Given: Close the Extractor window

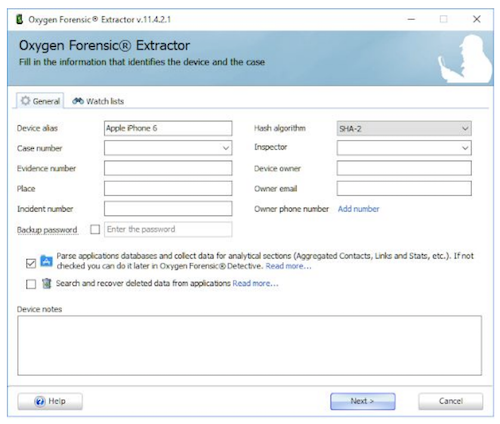Looking at the screenshot, I should (x=477, y=19).
